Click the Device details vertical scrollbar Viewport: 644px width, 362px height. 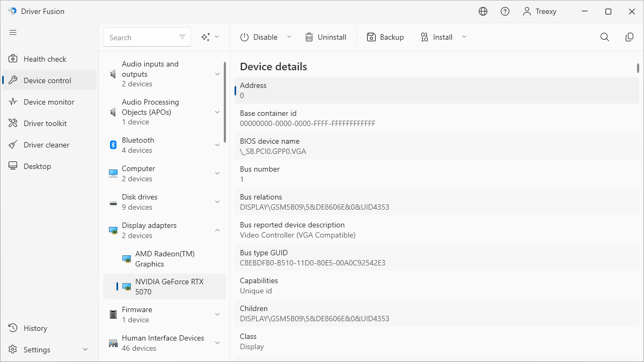[x=638, y=68]
